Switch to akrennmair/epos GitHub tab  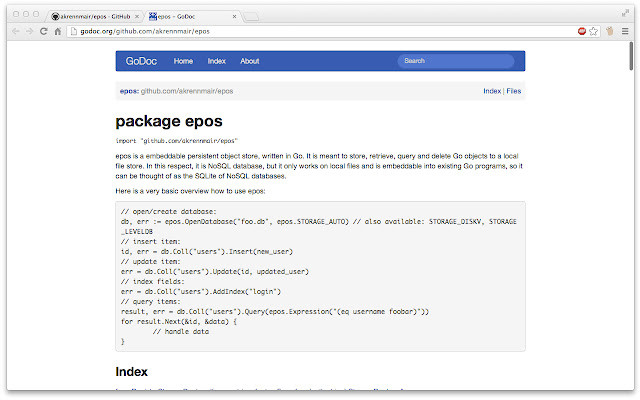[95, 16]
